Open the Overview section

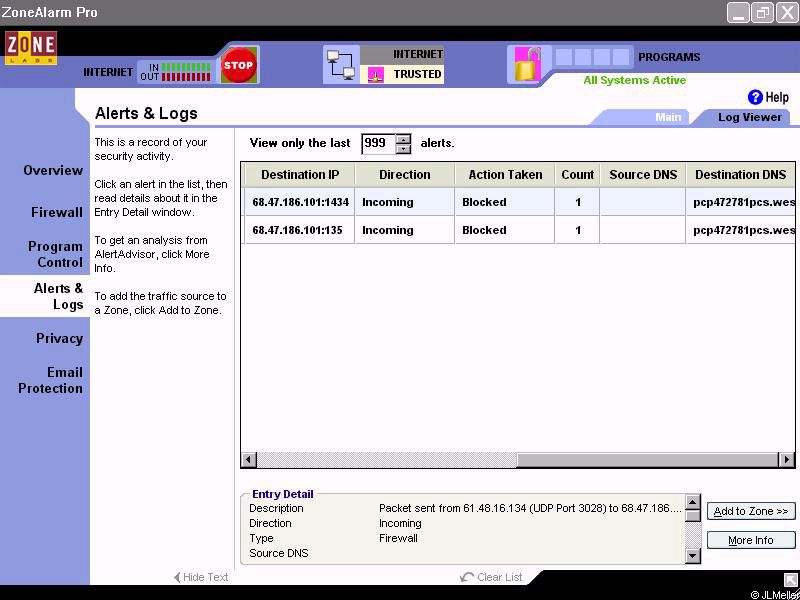pyautogui.click(x=53, y=170)
